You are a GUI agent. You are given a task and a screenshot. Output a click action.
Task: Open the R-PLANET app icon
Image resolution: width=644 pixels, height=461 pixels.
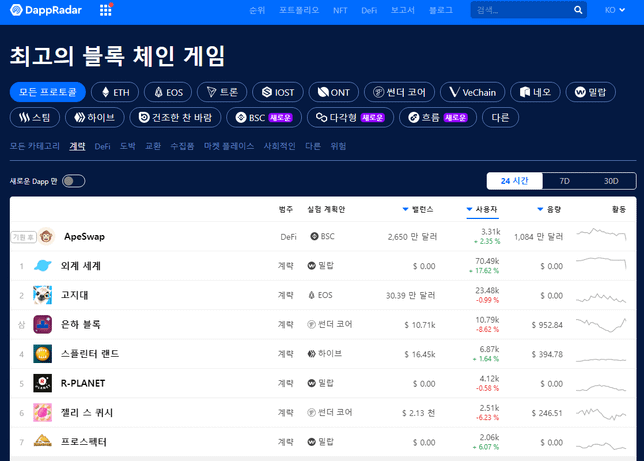42,383
